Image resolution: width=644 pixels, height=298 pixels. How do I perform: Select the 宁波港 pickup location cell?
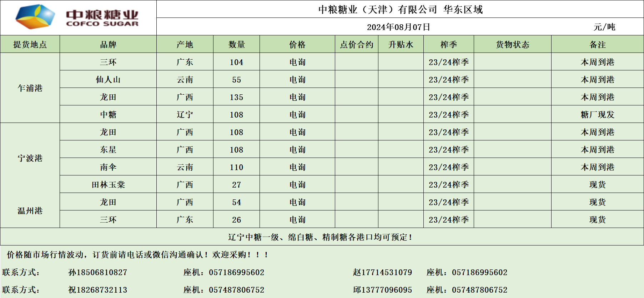(x=30, y=158)
